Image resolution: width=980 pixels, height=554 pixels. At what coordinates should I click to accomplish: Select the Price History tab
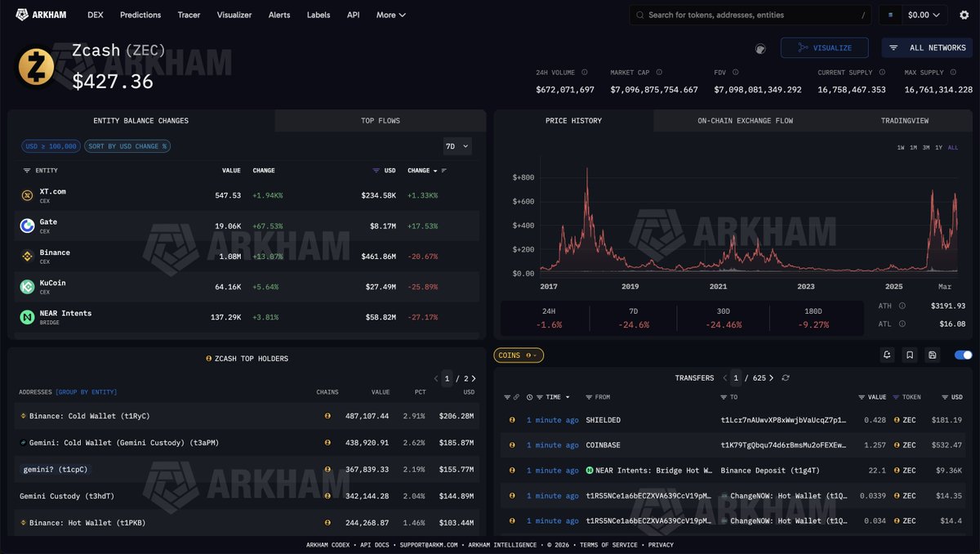click(x=573, y=121)
